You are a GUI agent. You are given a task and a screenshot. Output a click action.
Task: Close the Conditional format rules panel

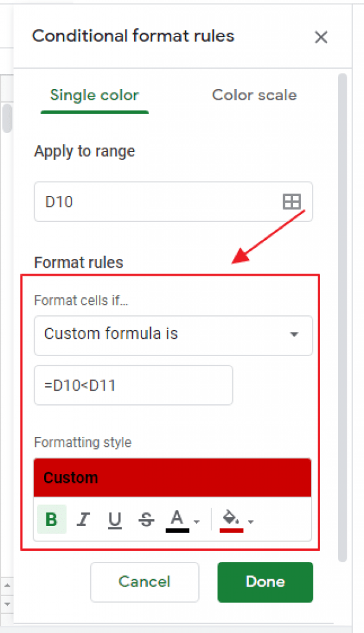point(321,37)
